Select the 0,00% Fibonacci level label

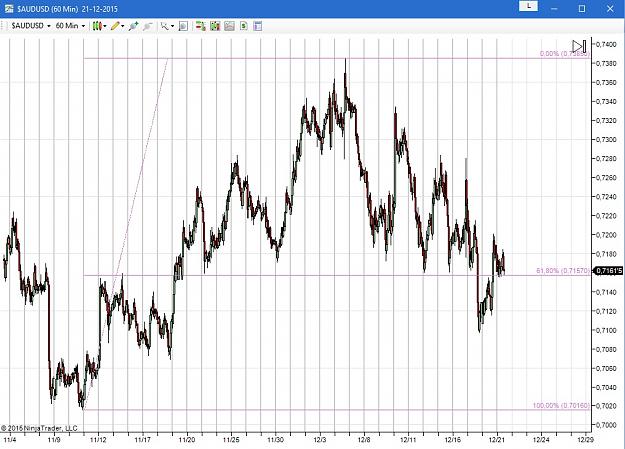(564, 53)
